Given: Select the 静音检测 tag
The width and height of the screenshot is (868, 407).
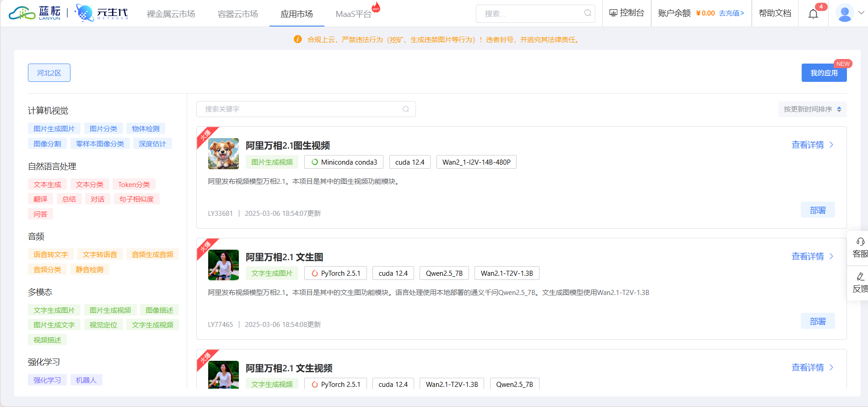Looking at the screenshot, I should (x=90, y=269).
